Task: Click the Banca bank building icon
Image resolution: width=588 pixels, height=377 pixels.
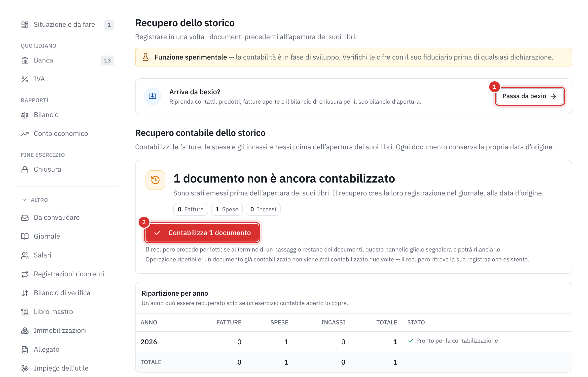Action: 25,60
